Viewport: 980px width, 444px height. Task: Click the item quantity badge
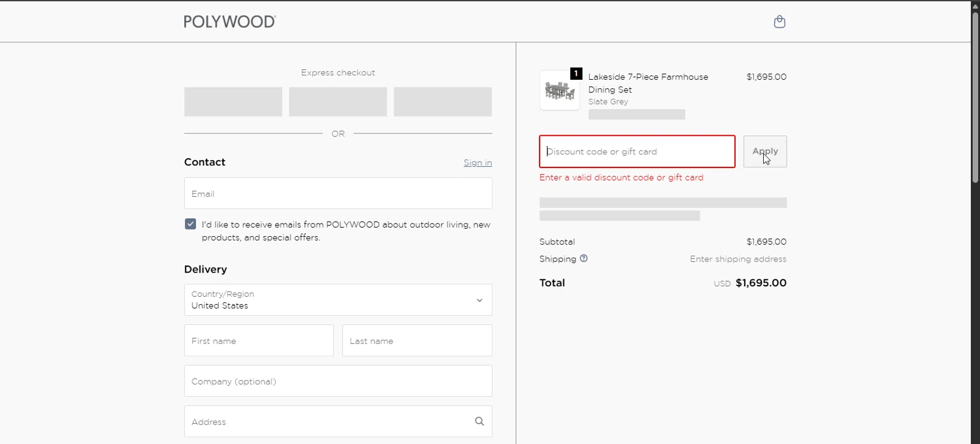tap(576, 74)
